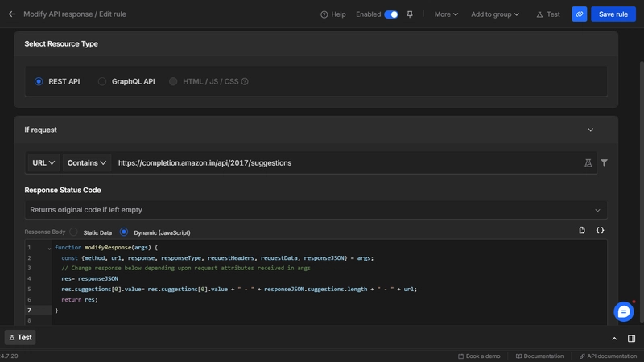Screen dimensions: 644x362
Task: Open the Contains operator dropdown
Action: [87, 163]
